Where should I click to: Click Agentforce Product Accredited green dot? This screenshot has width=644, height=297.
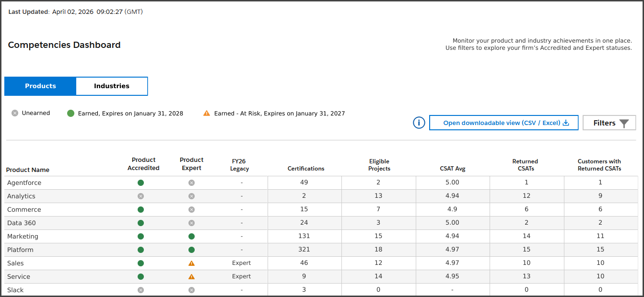pos(141,183)
